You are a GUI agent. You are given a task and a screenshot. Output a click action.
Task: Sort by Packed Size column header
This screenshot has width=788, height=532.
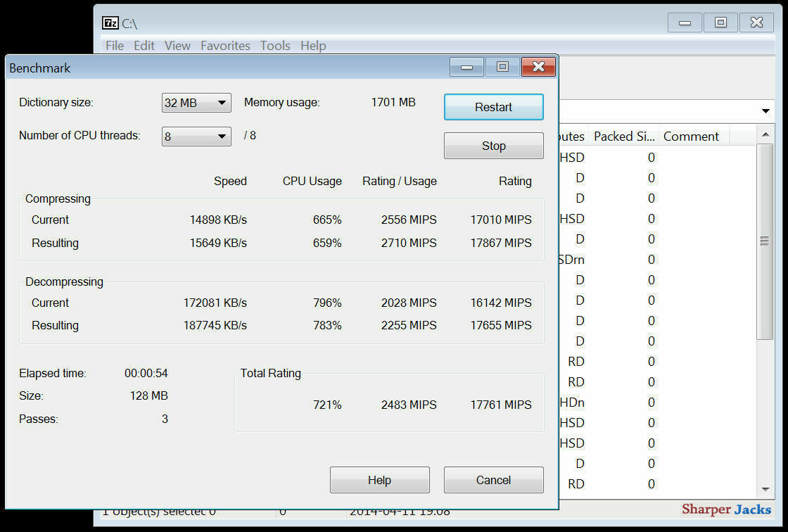pos(623,137)
